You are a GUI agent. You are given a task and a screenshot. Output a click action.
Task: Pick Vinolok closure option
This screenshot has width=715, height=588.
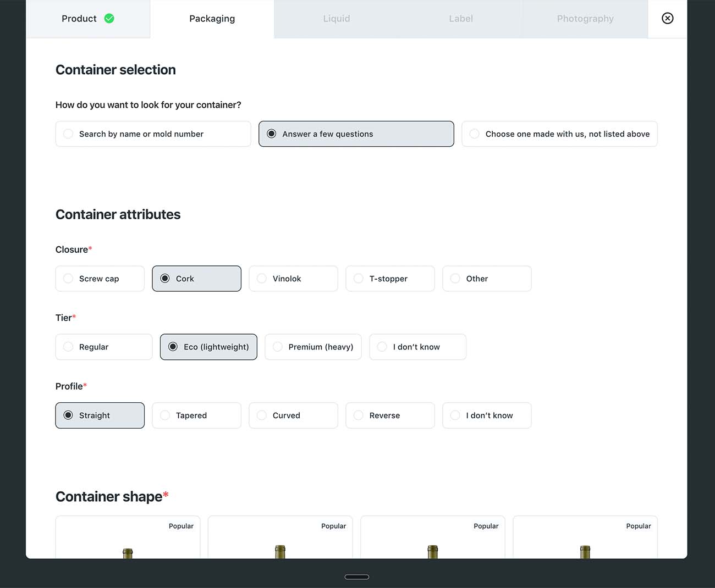293,279
